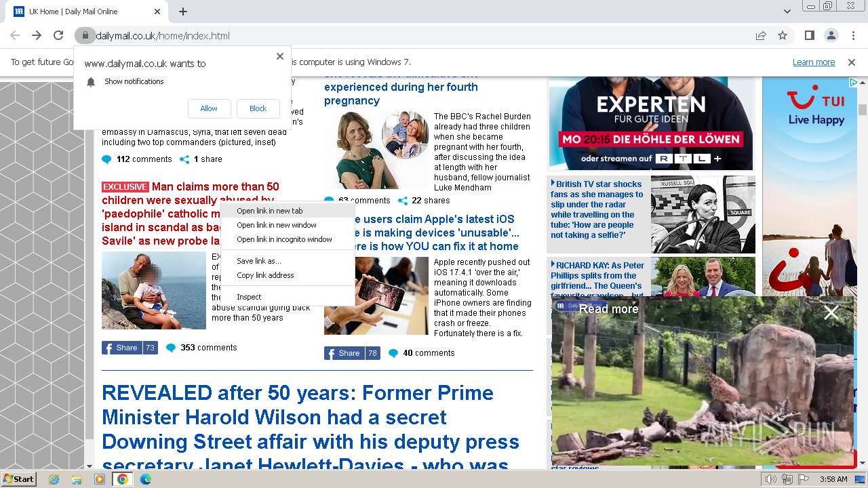Click the tube selfie story thumbnail

click(x=703, y=214)
